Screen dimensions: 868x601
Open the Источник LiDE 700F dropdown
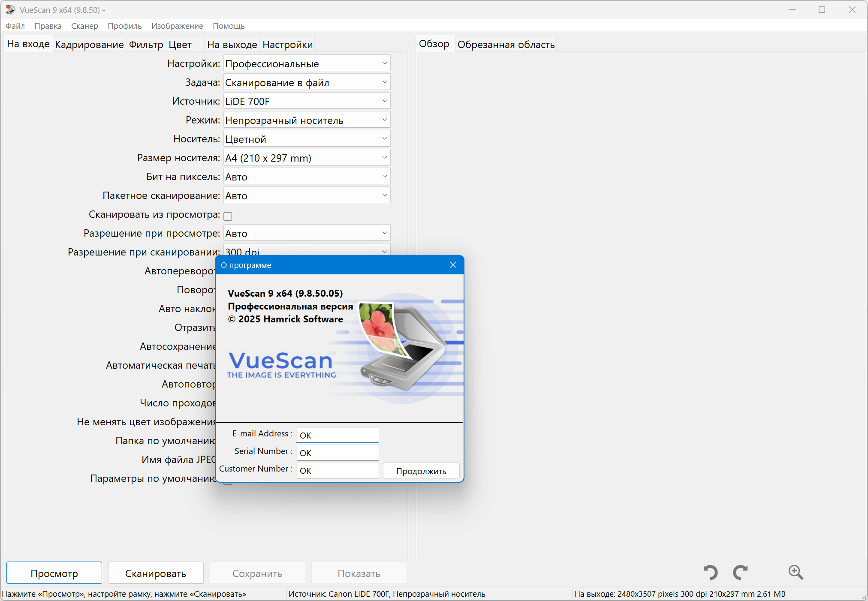307,101
